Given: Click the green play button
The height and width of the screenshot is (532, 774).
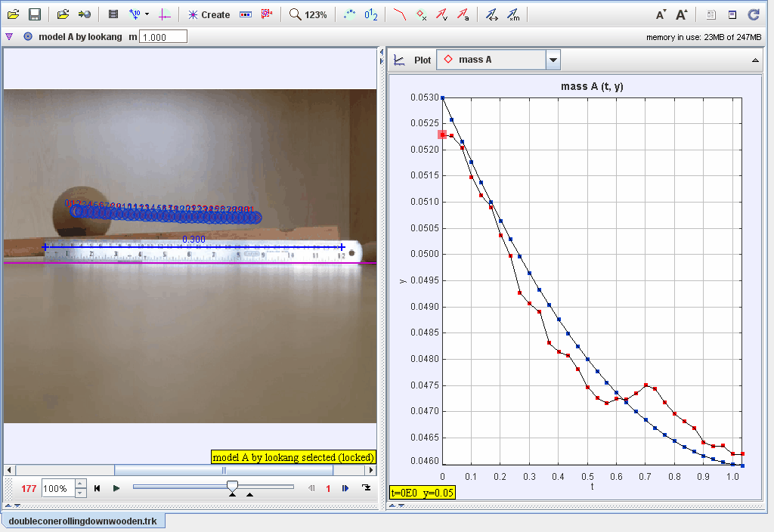Looking at the screenshot, I should (116, 488).
